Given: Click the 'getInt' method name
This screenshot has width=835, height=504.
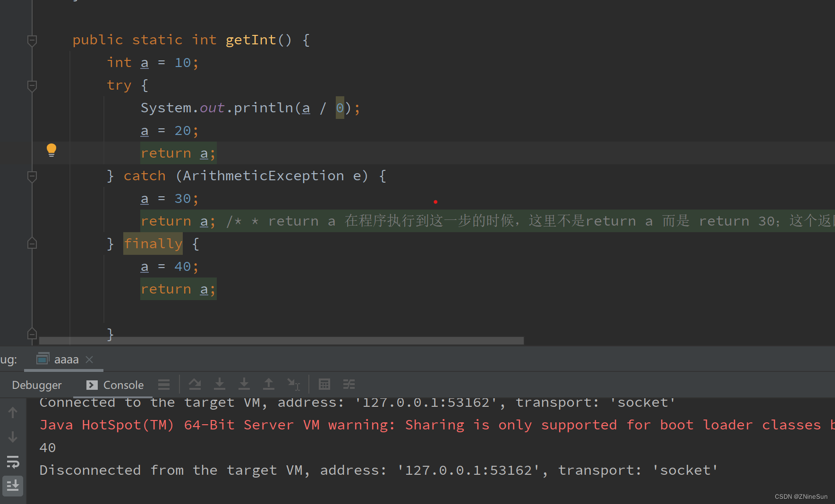Looking at the screenshot, I should pyautogui.click(x=251, y=40).
